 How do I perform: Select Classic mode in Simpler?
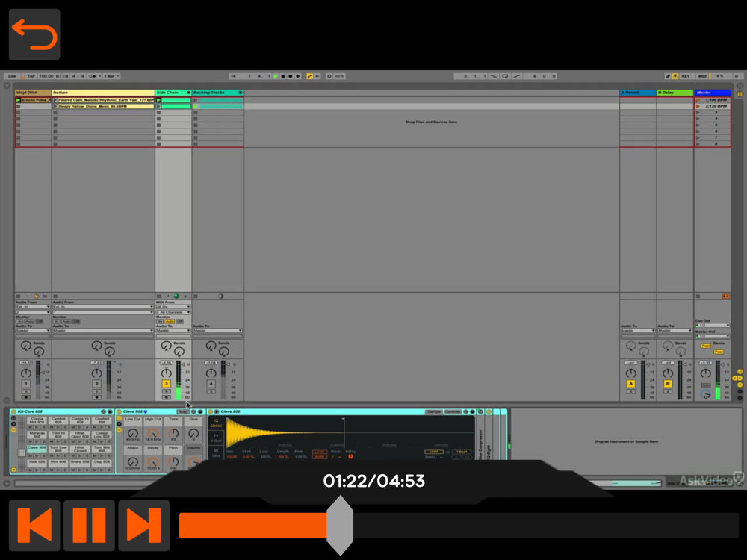coord(216,423)
